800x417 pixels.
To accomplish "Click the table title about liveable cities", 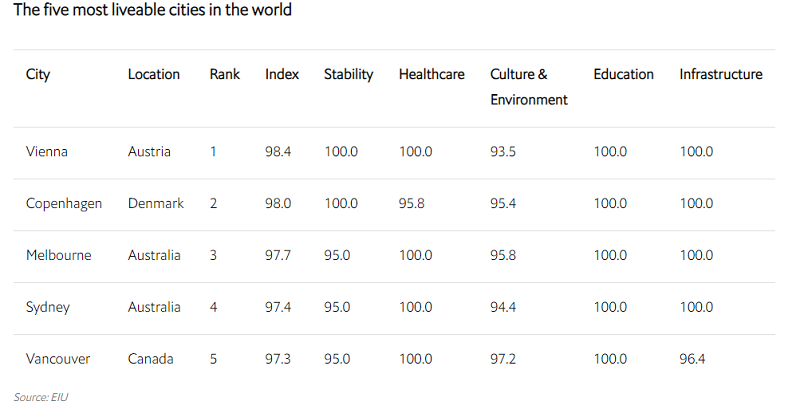I will [152, 11].
